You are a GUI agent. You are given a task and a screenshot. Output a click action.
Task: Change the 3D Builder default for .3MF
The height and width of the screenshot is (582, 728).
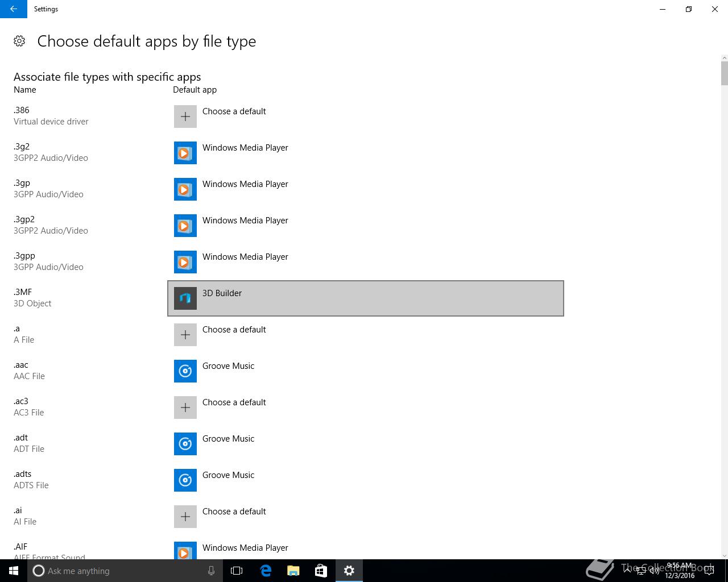366,298
